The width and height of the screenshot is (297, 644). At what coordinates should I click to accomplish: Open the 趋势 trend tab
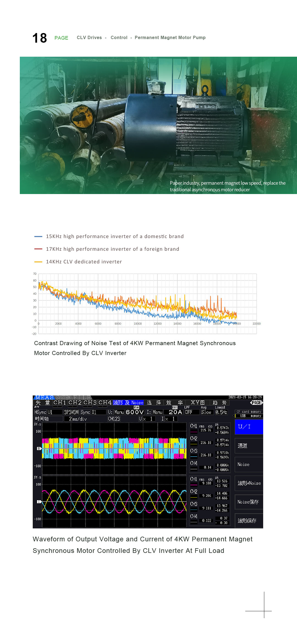(x=219, y=403)
